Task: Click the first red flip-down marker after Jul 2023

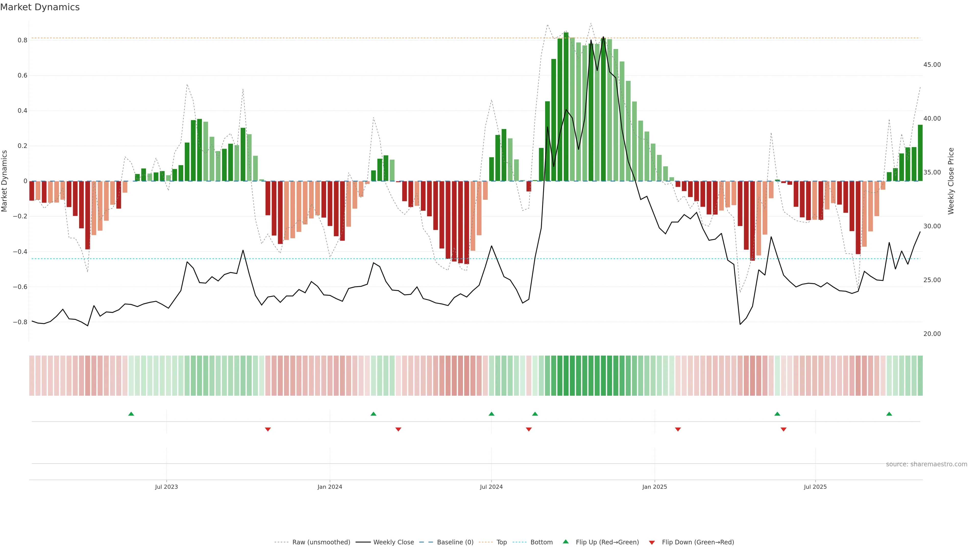Action: [x=268, y=429]
